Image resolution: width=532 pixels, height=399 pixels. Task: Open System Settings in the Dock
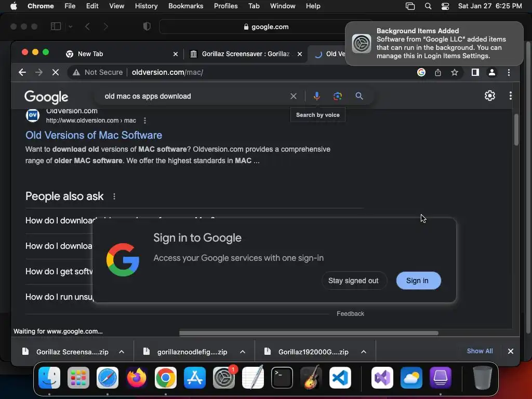(224, 378)
